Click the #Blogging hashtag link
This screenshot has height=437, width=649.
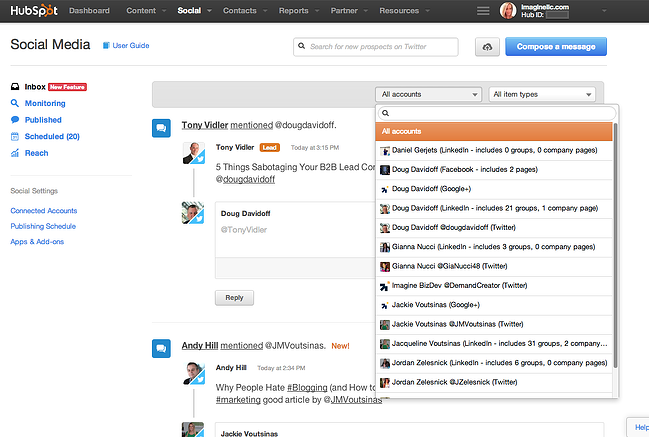307,388
